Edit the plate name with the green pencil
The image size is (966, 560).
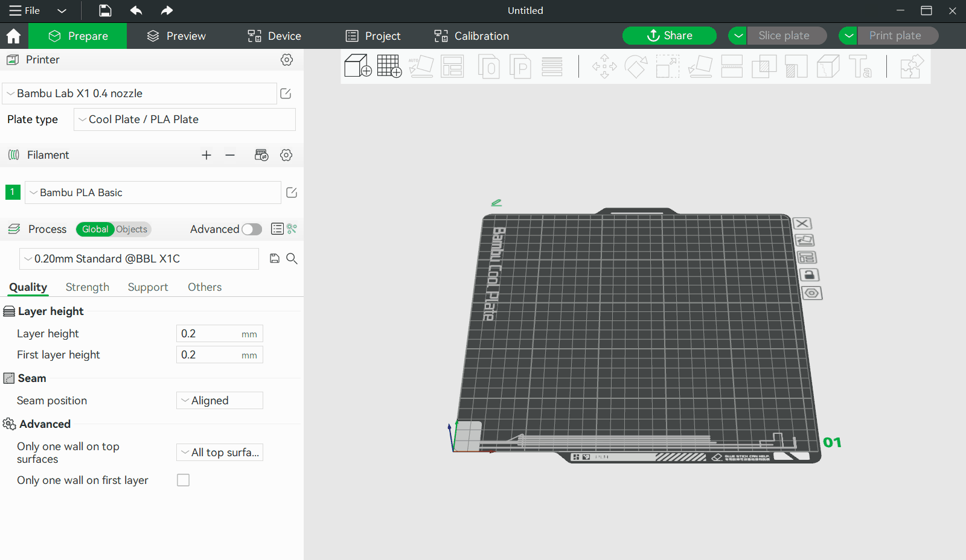coord(496,203)
